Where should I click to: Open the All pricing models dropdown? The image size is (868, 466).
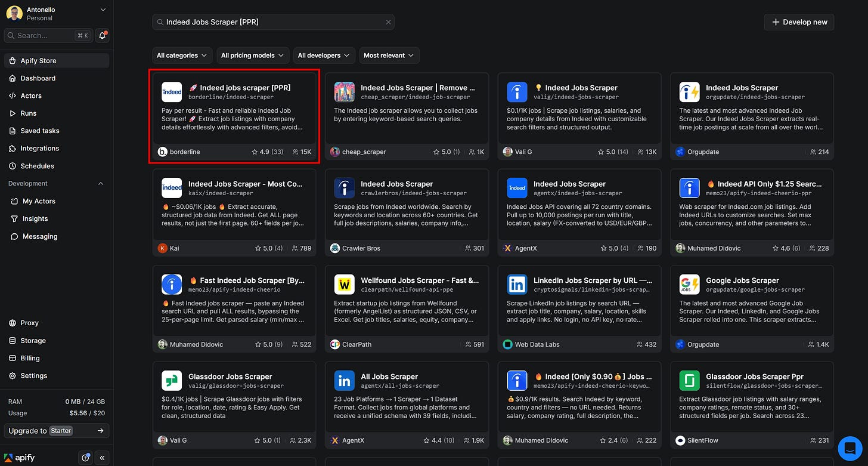[253, 55]
